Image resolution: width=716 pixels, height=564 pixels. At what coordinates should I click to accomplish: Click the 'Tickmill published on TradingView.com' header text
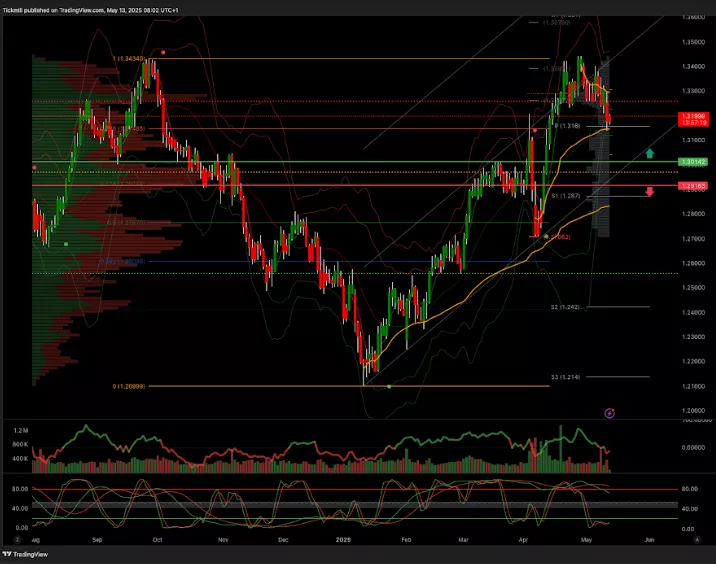(x=90, y=9)
